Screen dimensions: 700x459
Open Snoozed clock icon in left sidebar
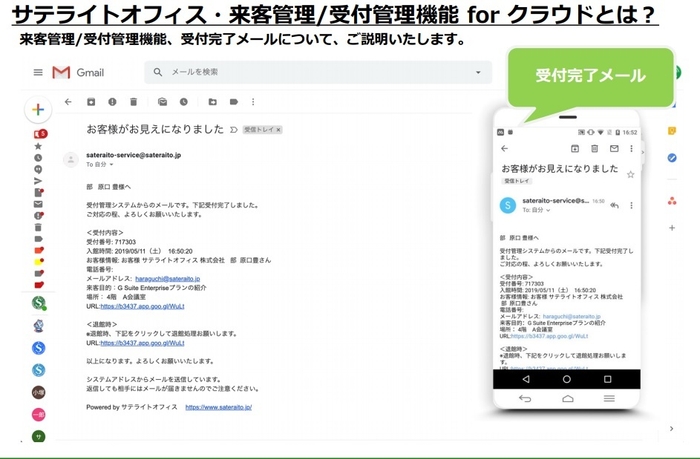pos(38,158)
